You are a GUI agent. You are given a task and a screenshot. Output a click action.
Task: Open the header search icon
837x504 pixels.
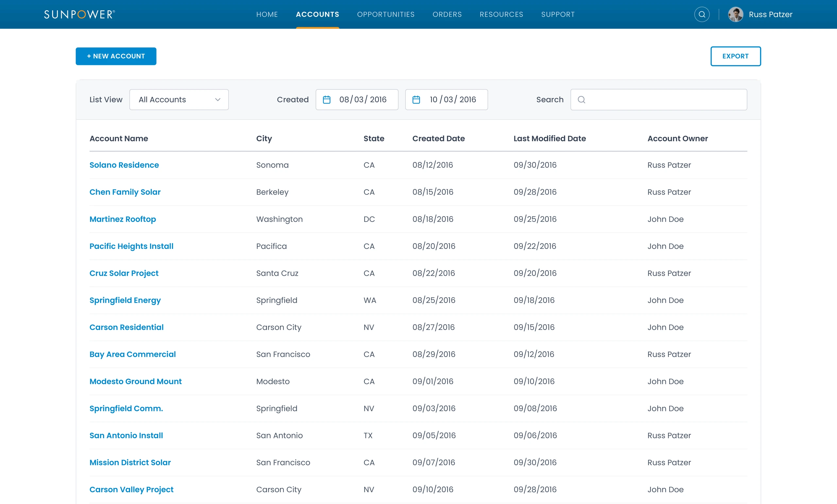(702, 14)
